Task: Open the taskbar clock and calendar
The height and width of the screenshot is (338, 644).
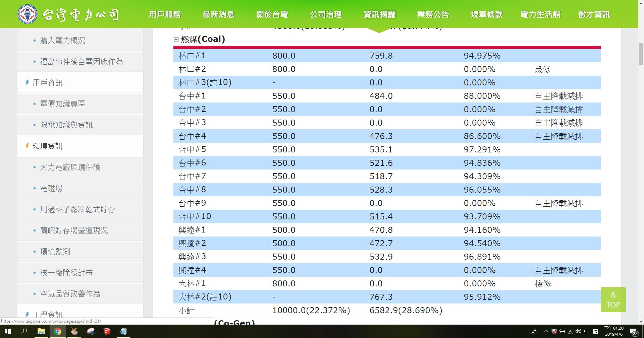Action: pos(614,331)
